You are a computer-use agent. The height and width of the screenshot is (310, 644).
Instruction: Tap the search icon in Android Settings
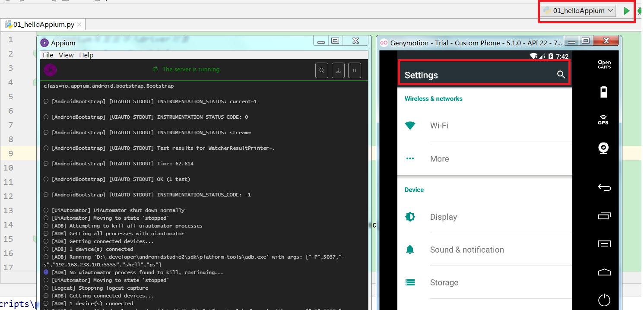coord(561,75)
